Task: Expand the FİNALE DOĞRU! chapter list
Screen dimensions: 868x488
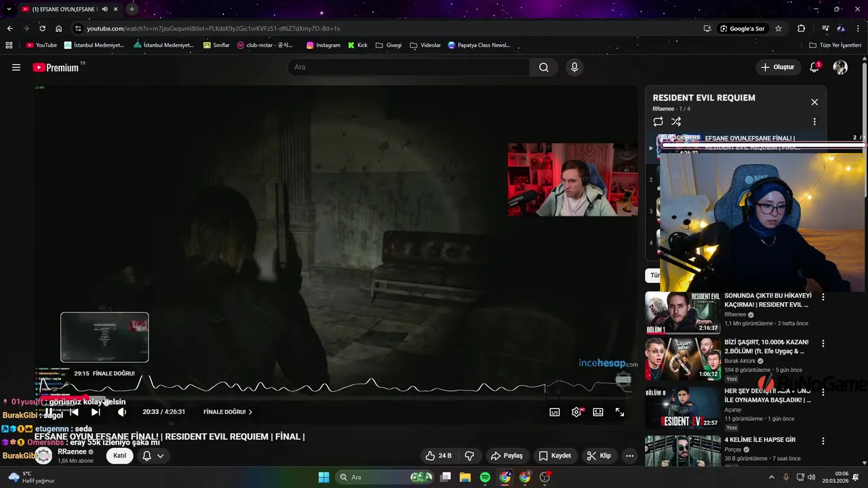Action: [228, 412]
